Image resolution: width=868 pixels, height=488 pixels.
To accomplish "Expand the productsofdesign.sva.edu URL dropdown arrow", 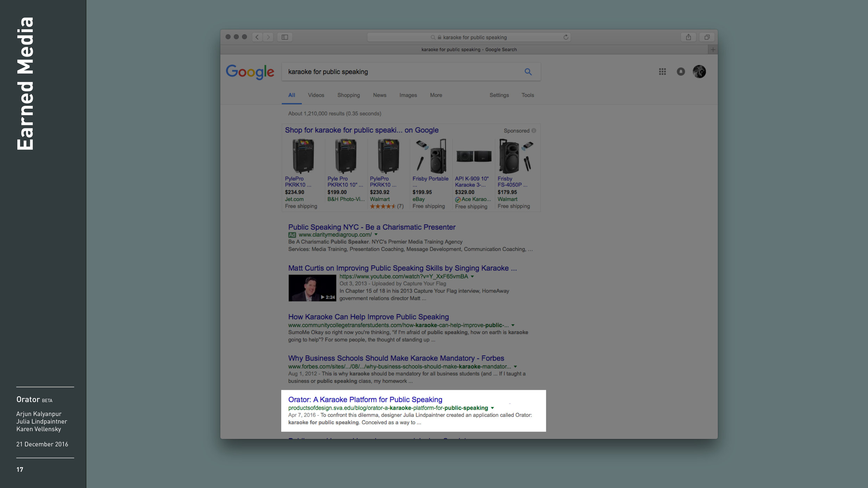I will [492, 408].
